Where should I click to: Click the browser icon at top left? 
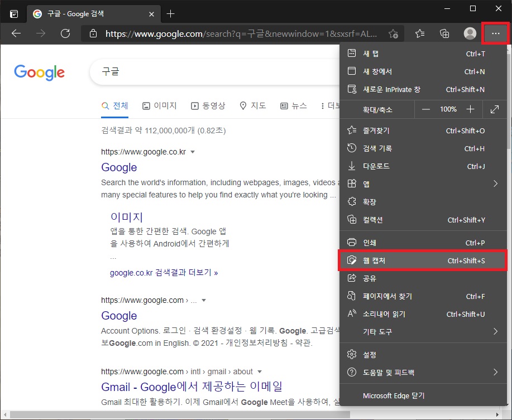click(x=13, y=13)
